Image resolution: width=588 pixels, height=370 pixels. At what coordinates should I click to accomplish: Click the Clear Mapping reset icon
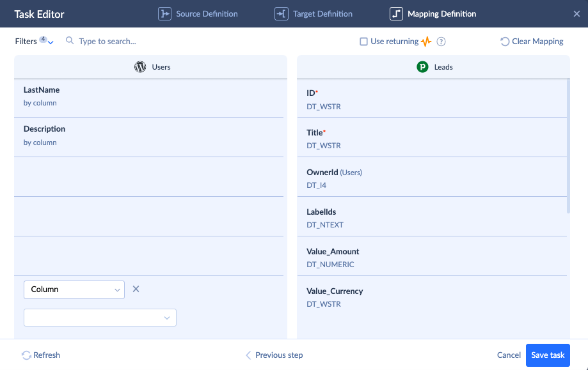[505, 41]
